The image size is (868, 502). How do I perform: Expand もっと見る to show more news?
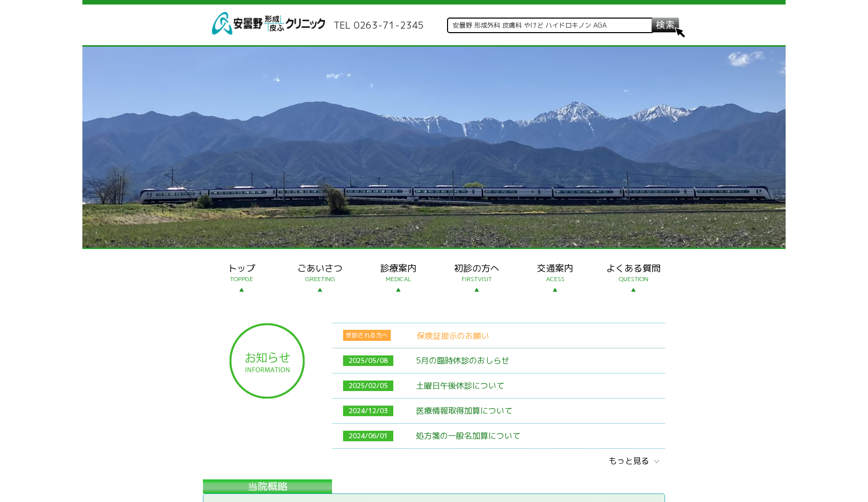[628, 461]
